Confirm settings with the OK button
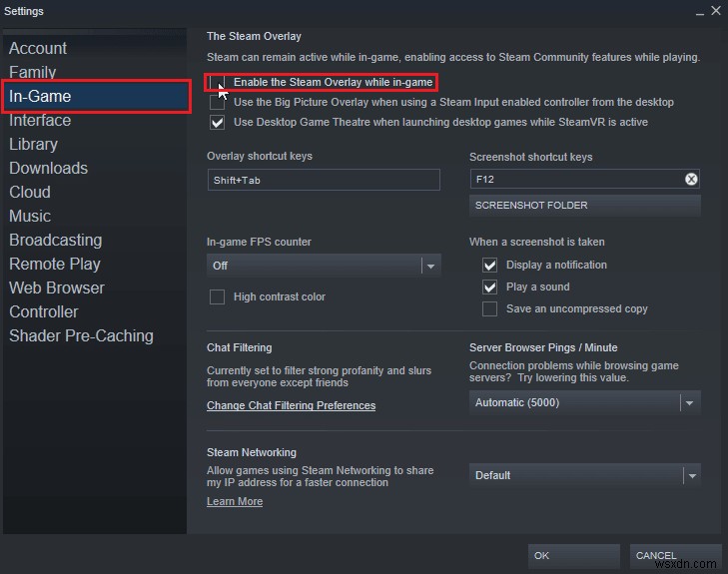The height and width of the screenshot is (574, 728). tap(573, 556)
